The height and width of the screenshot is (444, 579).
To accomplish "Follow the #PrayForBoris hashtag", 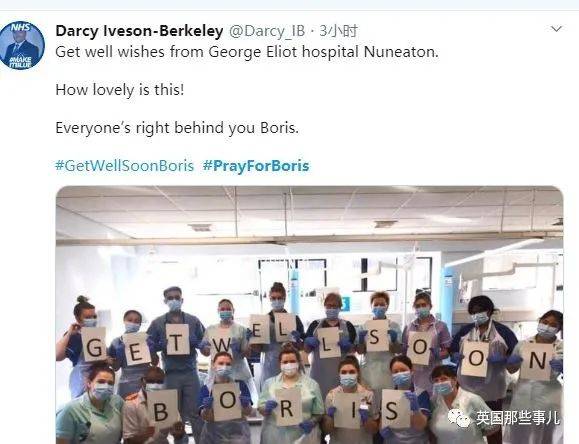I will 256,166.
